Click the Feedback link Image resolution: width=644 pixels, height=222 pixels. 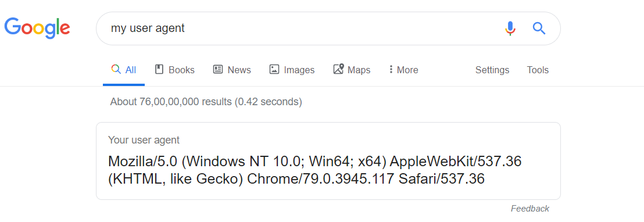(x=530, y=209)
